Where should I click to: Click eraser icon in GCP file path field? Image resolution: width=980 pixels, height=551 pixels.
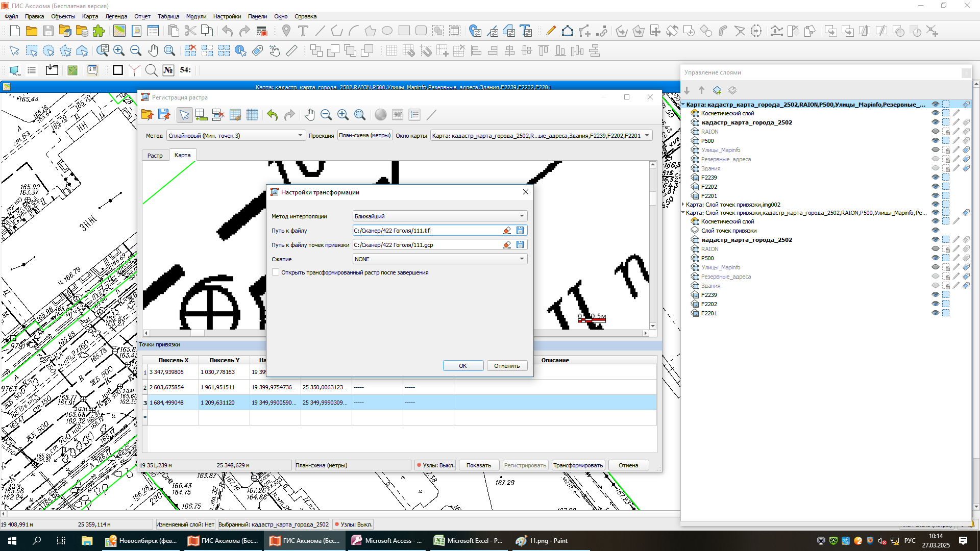[507, 245]
